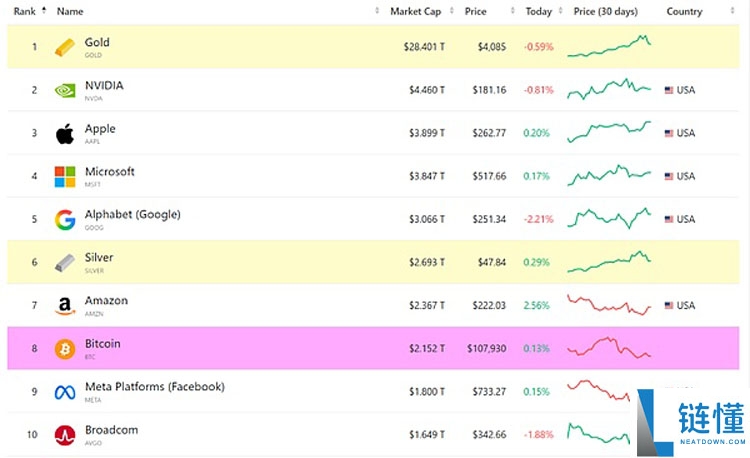Click Broadcom's daily change -1.88%
Screen dimensions: 750x458
pyautogui.click(x=539, y=435)
